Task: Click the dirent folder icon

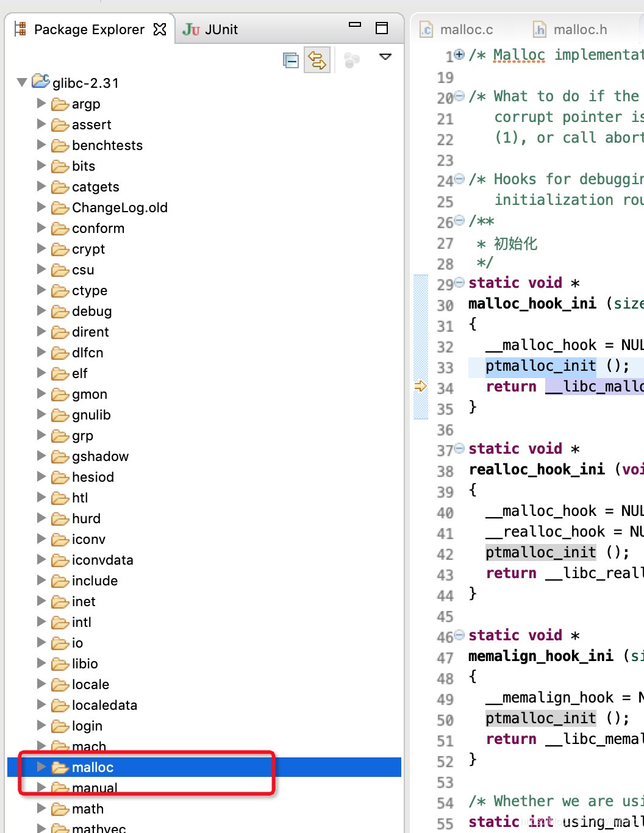Action: pyautogui.click(x=60, y=332)
